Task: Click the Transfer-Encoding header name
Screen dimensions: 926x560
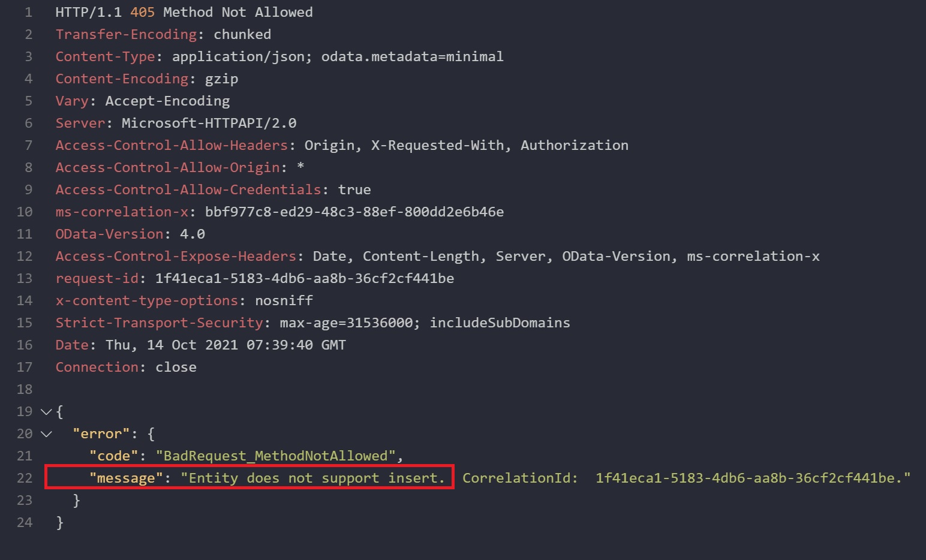Action: click(x=126, y=35)
